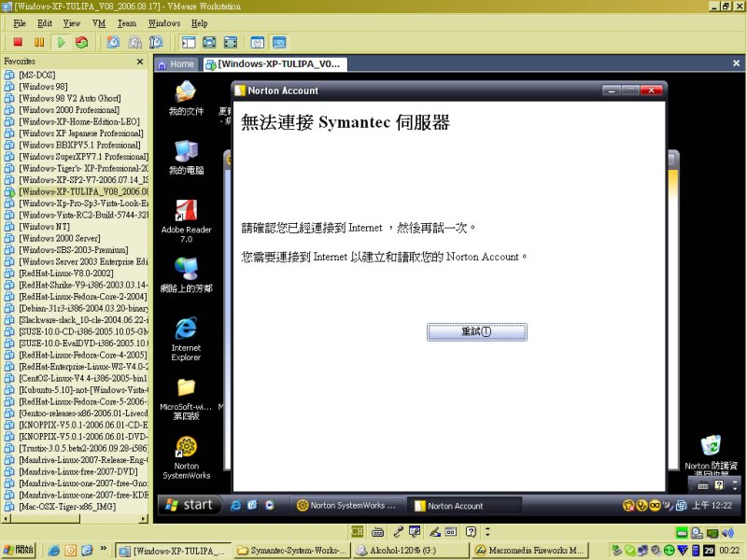Click the host tray volume speaker icon
The image size is (747, 560).
click(727, 533)
